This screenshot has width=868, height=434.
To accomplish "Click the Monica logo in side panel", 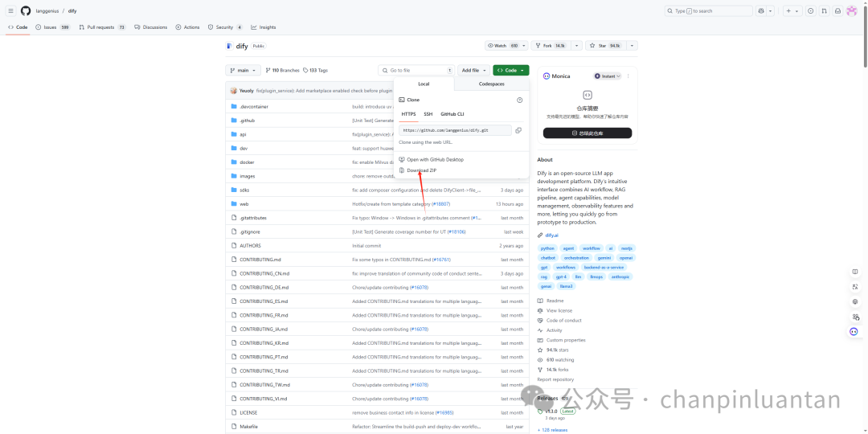I will pos(547,76).
